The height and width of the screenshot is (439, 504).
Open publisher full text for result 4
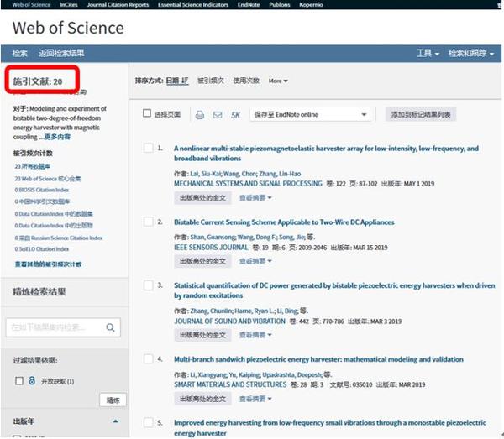point(202,399)
